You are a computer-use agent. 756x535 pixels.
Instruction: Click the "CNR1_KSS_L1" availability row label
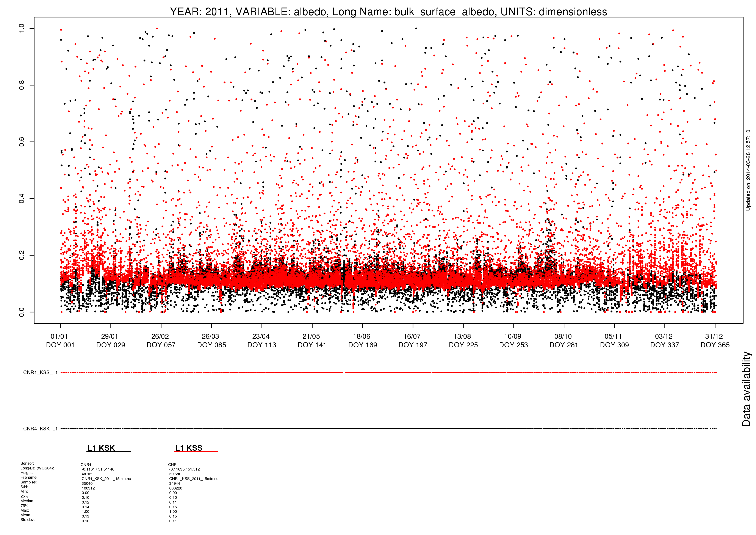40,373
